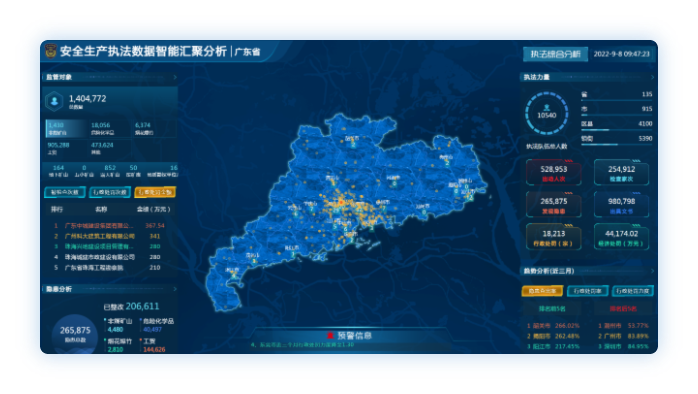Select the 行政处罚率 trend tab
This screenshot has width=698, height=394.
click(x=587, y=291)
